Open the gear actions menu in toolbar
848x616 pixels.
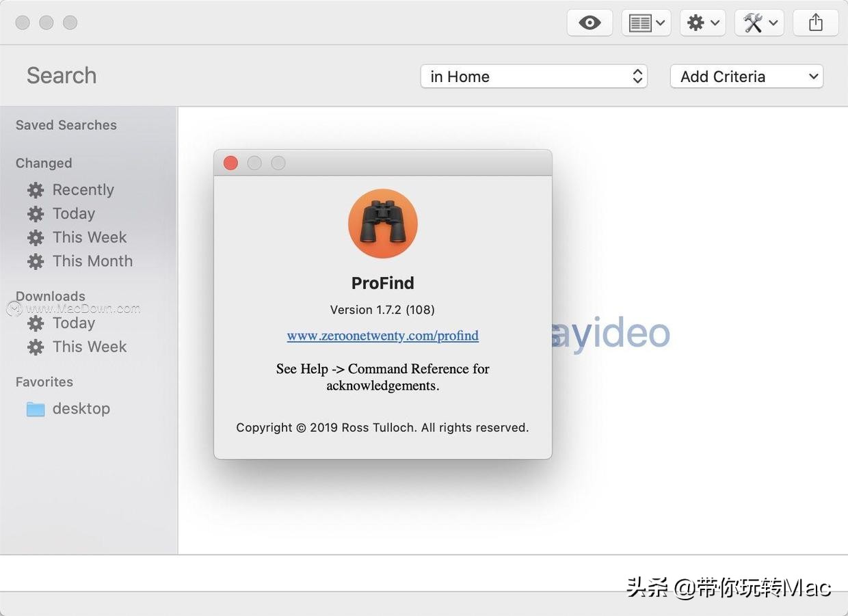[703, 23]
